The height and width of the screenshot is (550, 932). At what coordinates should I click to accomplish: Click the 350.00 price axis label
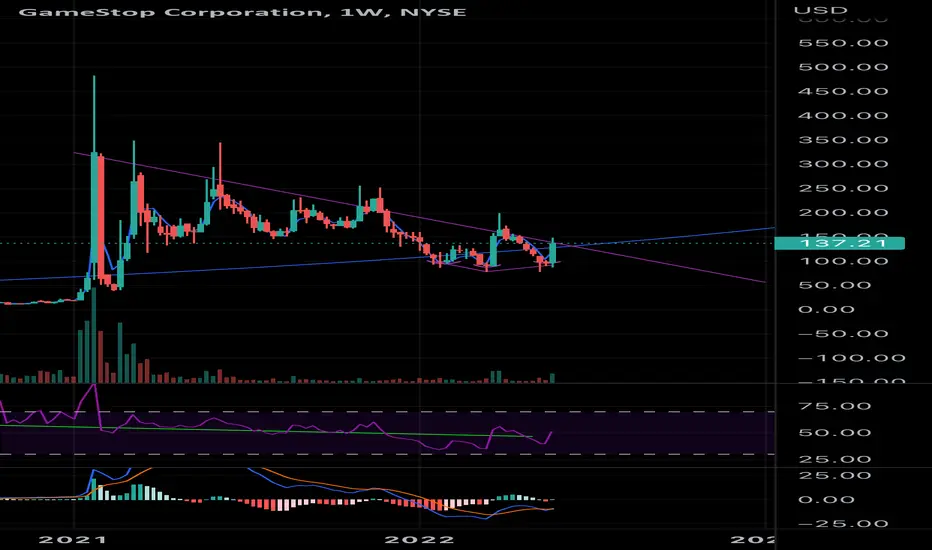click(x=843, y=140)
